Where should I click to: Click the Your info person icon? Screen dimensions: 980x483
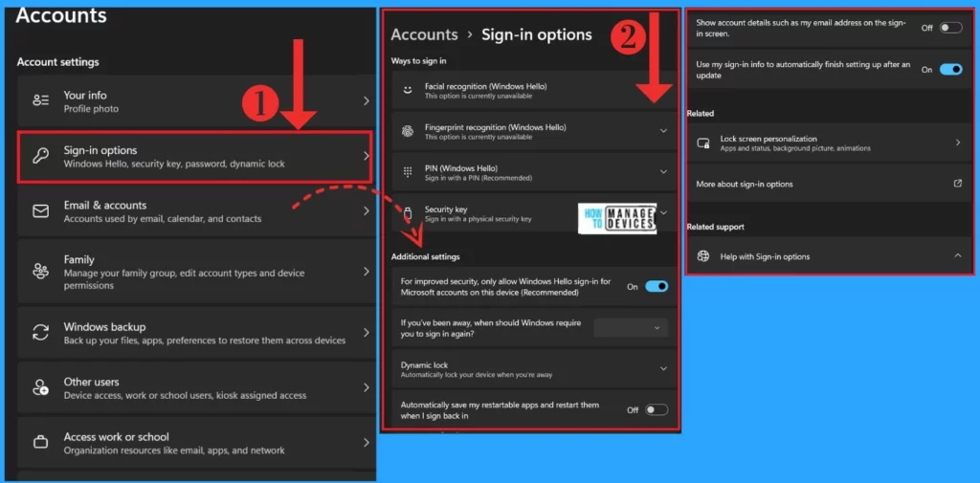point(40,101)
